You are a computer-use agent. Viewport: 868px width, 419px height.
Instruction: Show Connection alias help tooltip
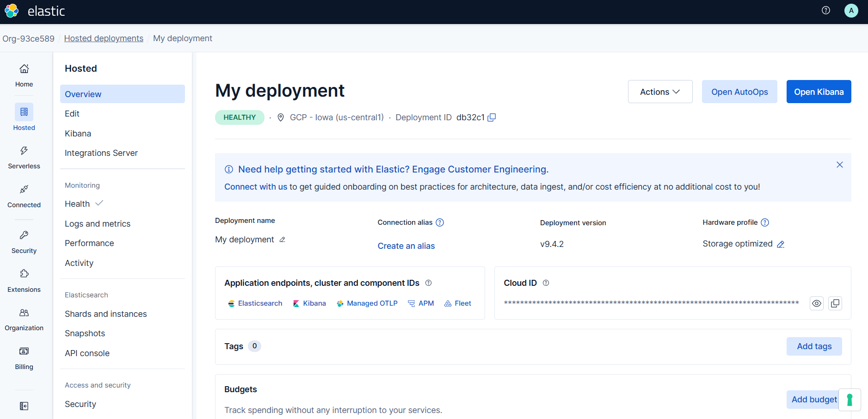coord(440,222)
